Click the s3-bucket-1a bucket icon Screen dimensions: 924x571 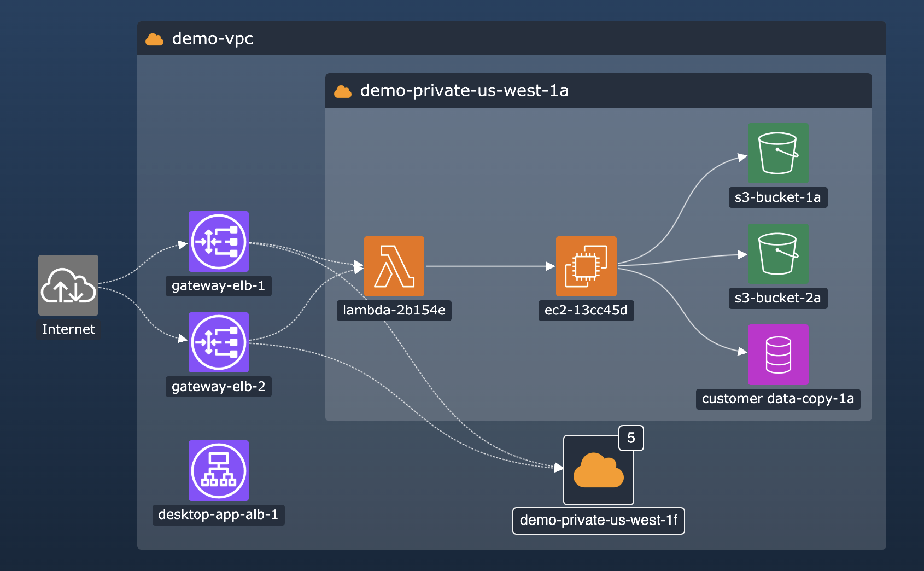click(x=778, y=153)
